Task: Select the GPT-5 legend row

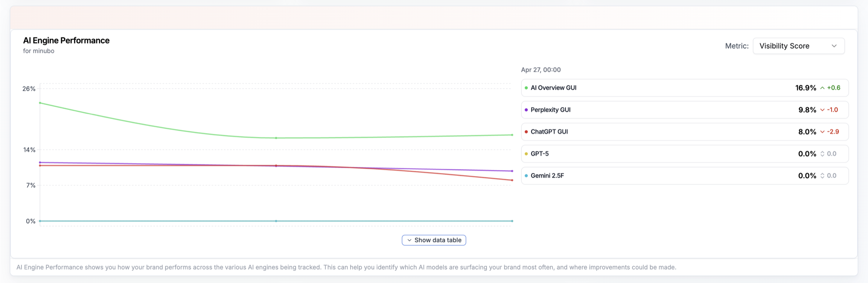Action: [685, 154]
